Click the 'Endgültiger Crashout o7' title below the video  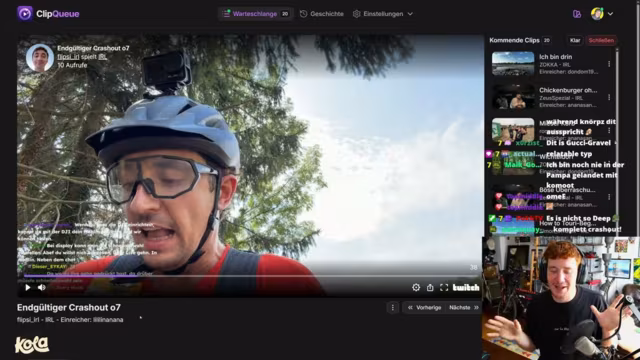pos(69,307)
